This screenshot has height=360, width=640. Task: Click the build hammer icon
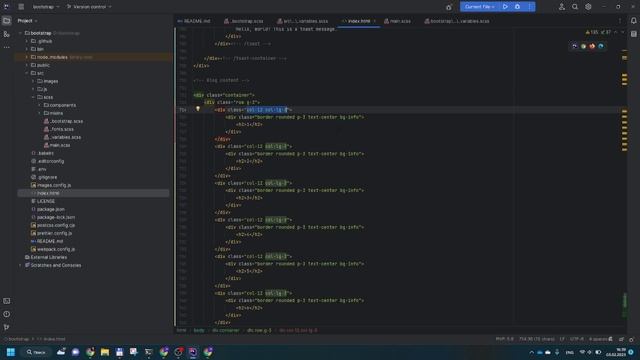coord(449,7)
